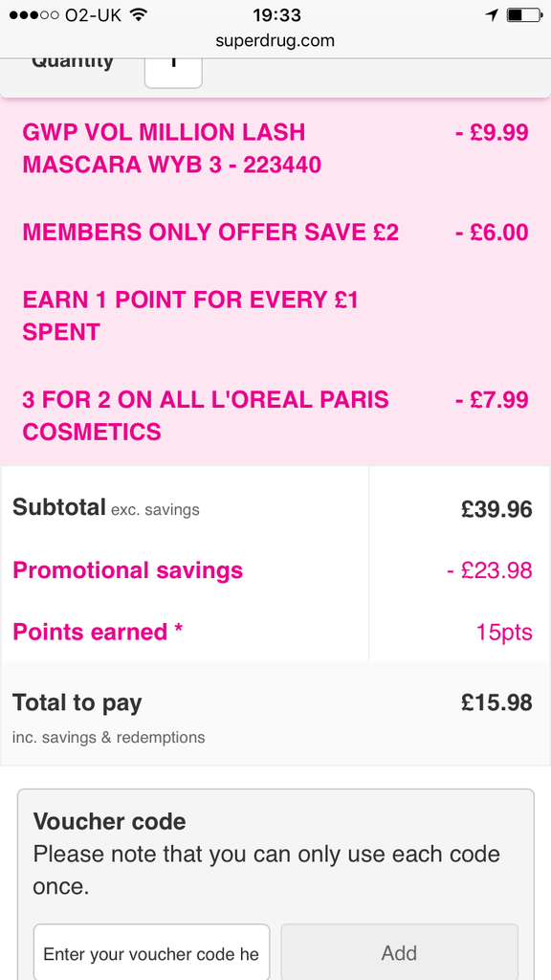Tap Earn 1 Point For Every £1 Spent

pos(190,316)
